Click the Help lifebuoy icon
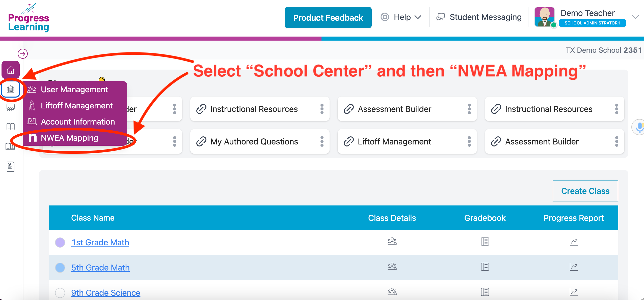Viewport: 644px width, 300px height. click(385, 17)
